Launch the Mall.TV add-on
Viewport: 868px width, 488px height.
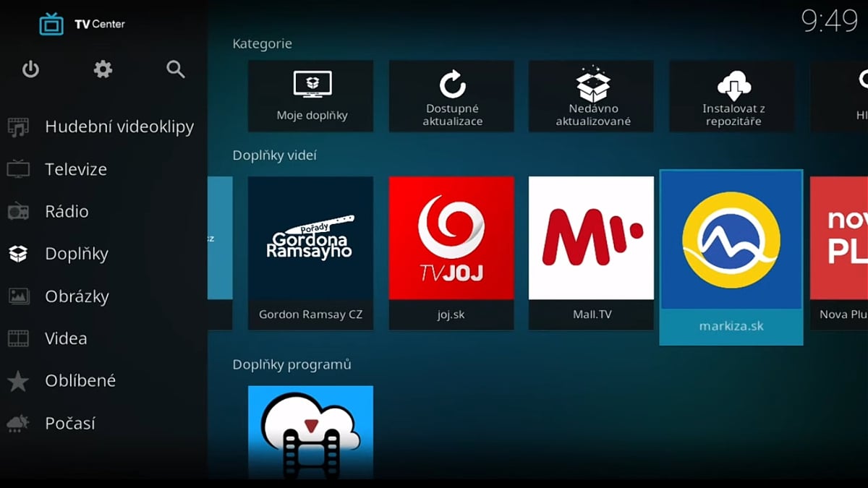click(x=591, y=253)
